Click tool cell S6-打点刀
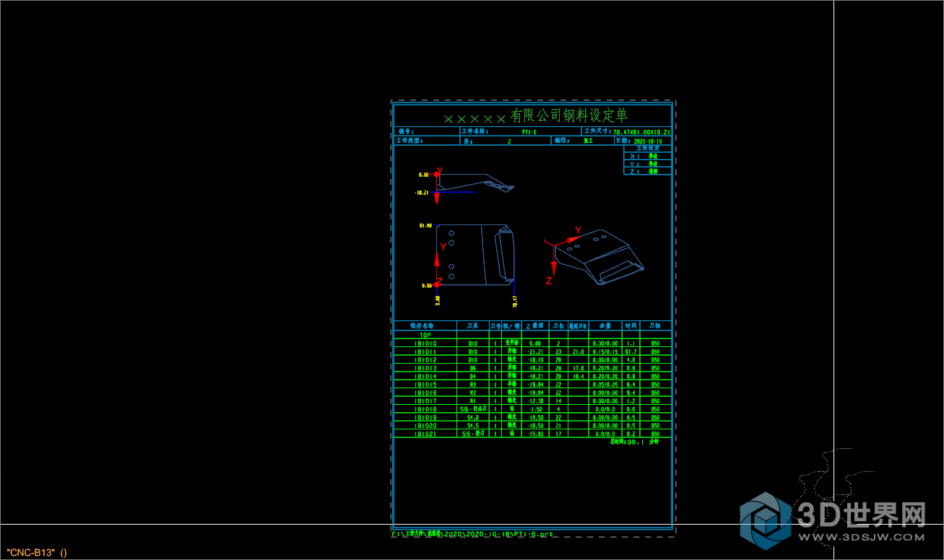 point(473,409)
